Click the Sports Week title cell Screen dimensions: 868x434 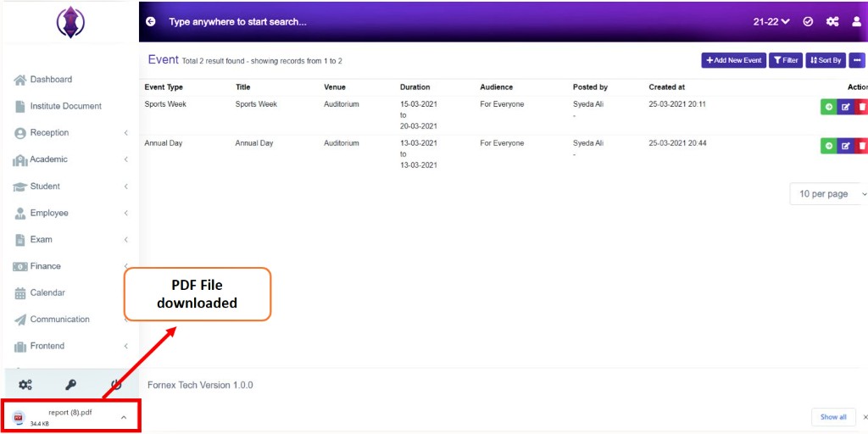coord(256,104)
